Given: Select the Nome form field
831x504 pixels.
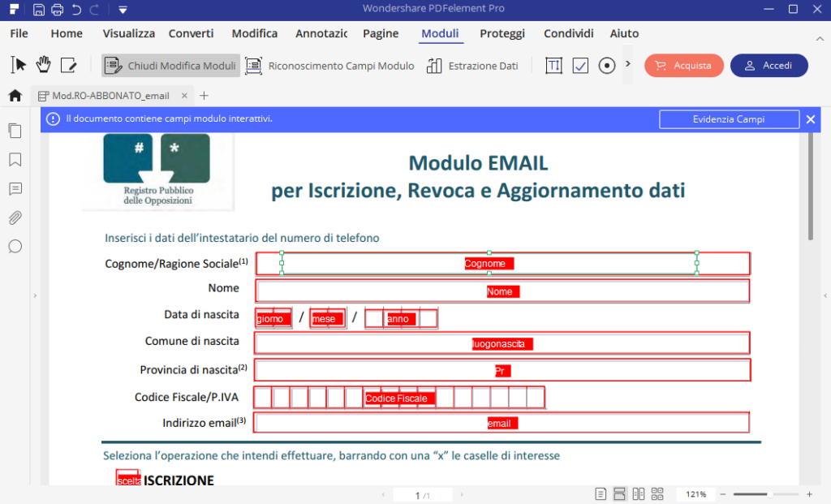Looking at the screenshot, I should (502, 291).
